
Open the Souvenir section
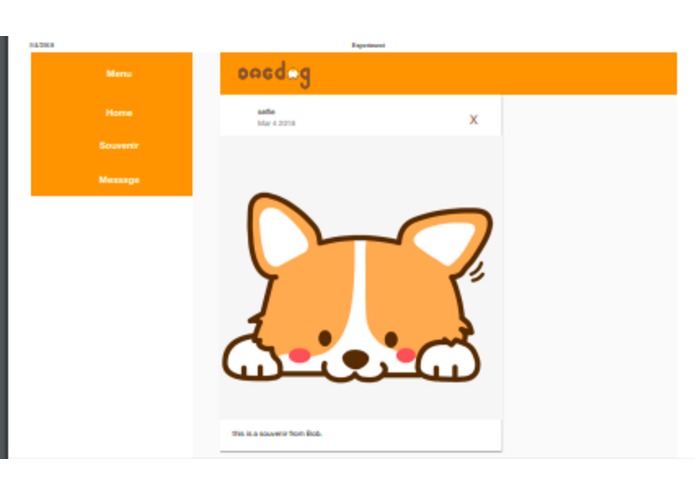pos(119,145)
